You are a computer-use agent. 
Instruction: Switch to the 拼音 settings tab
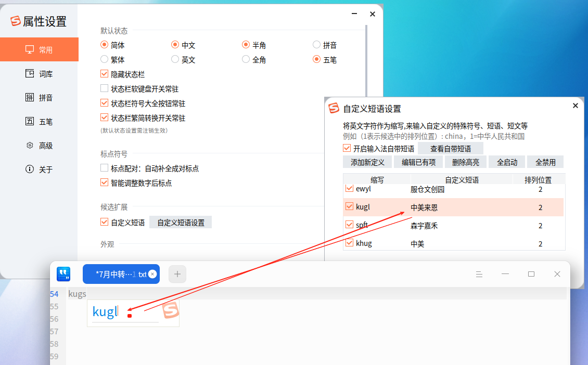coord(39,98)
